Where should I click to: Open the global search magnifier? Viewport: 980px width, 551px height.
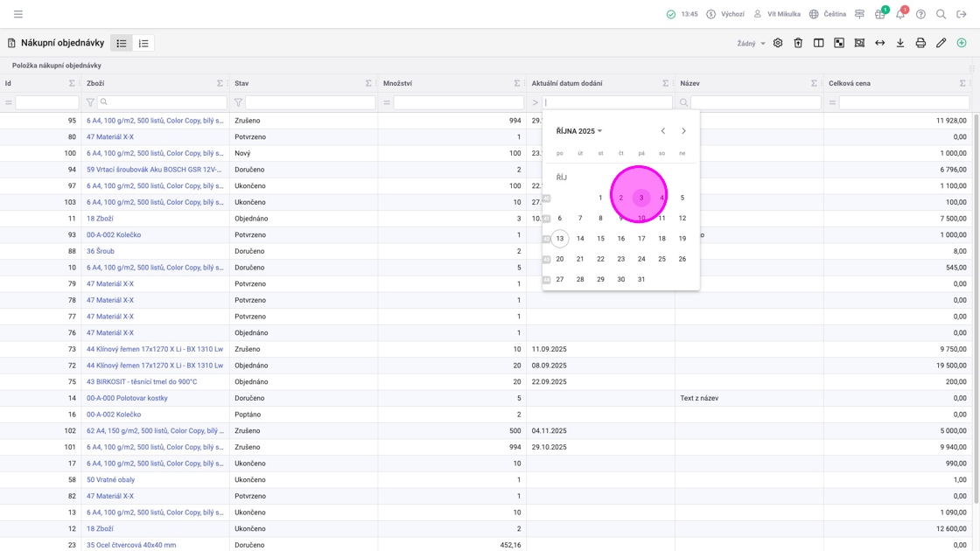click(941, 14)
